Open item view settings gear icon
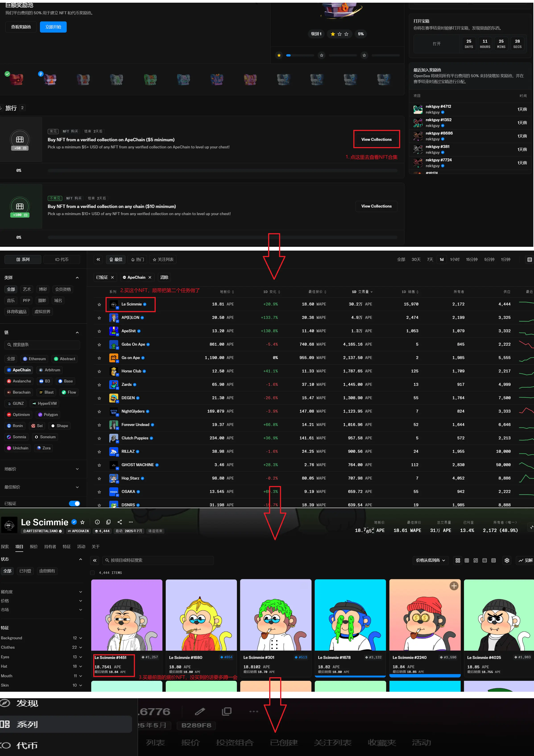 [x=507, y=560]
